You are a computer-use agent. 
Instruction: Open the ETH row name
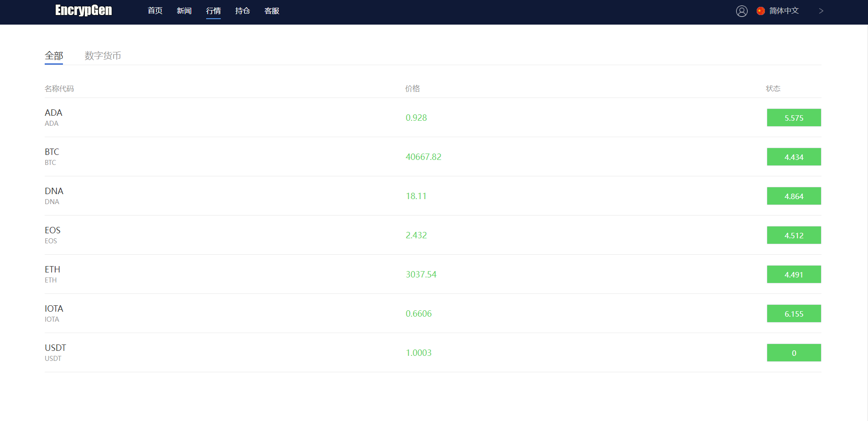(52, 269)
